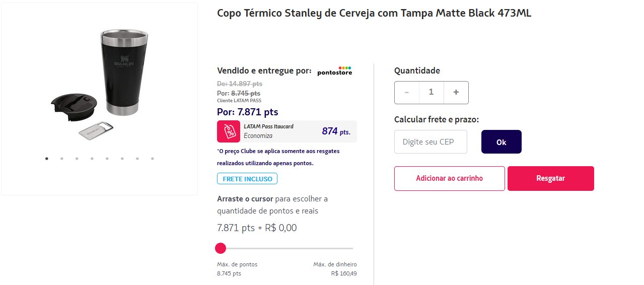Select the fourth carousel dot
This screenshot has height=285, width=644.
(x=92, y=158)
